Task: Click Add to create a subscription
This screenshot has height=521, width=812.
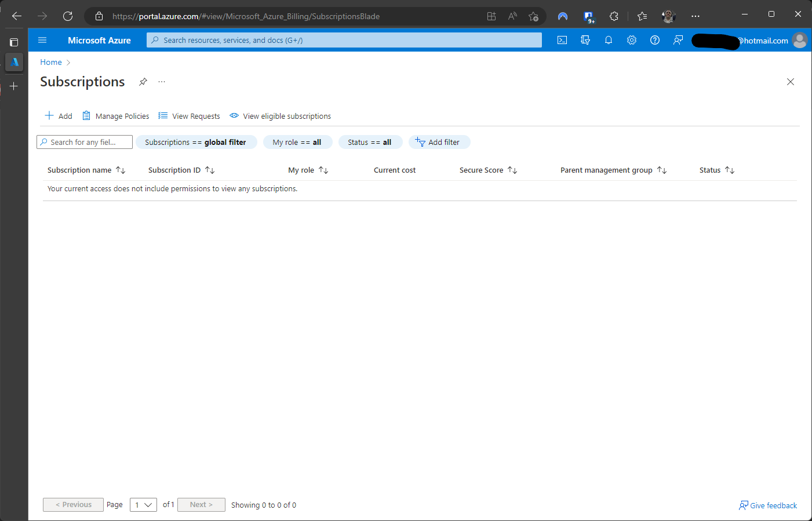Action: pos(59,116)
